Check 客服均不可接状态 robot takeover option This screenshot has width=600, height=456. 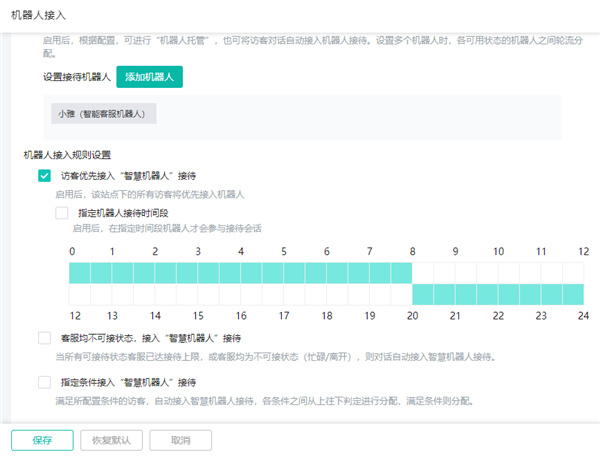(44, 338)
